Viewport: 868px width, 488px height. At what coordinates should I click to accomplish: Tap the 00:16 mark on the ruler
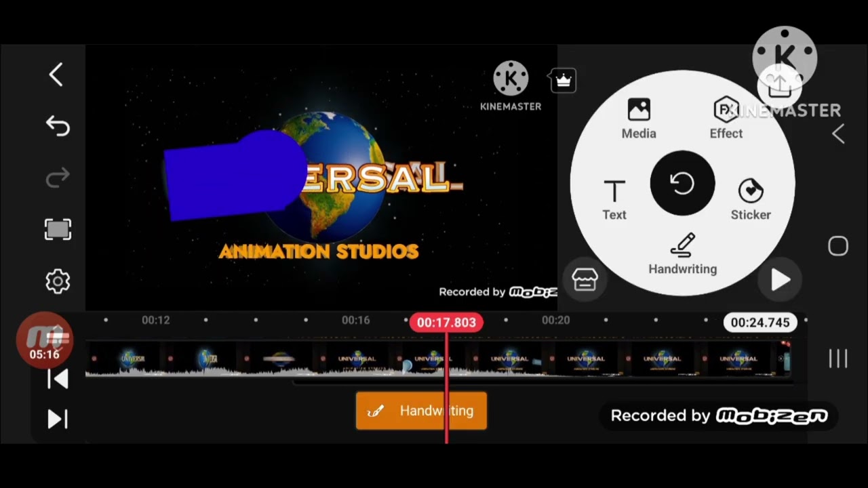[x=356, y=320]
